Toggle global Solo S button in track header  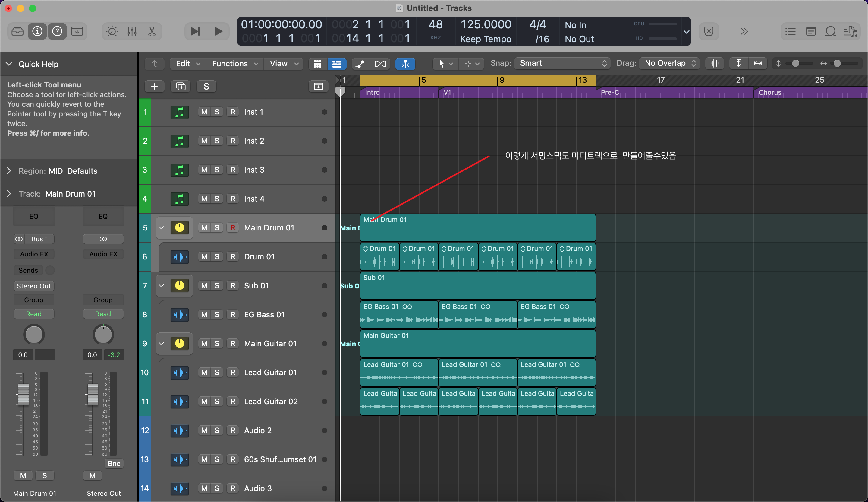click(206, 87)
